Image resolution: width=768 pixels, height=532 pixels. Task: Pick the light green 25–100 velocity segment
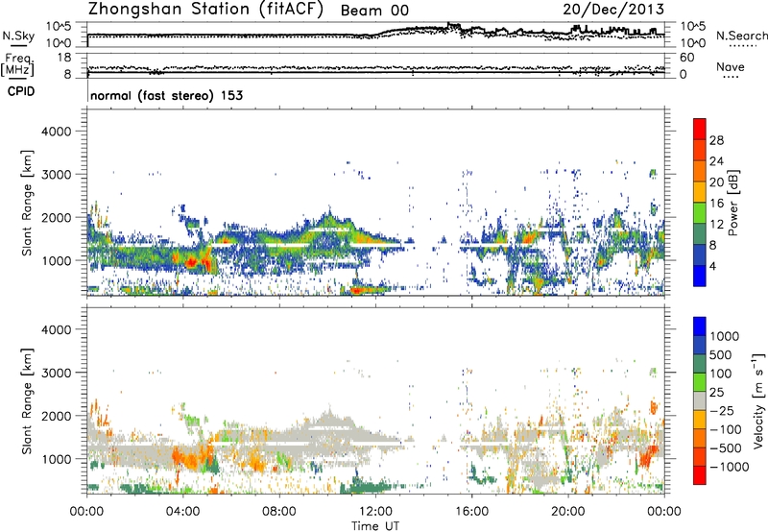click(x=700, y=382)
